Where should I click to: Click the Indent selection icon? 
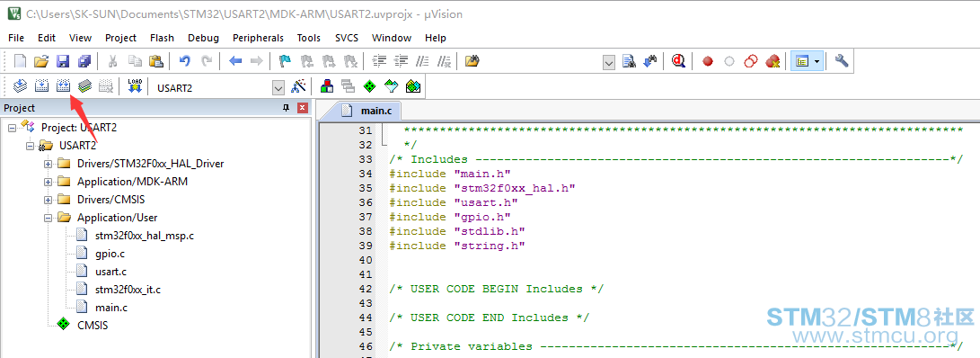coord(379,61)
